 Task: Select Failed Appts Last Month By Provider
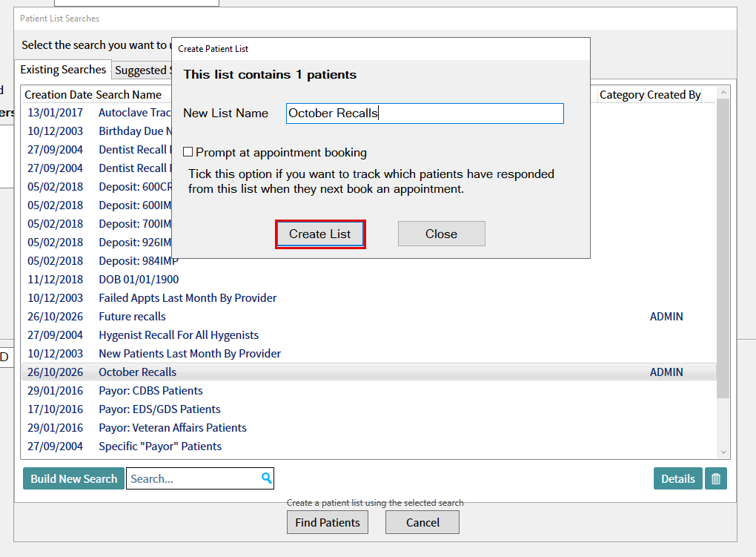coord(369,298)
